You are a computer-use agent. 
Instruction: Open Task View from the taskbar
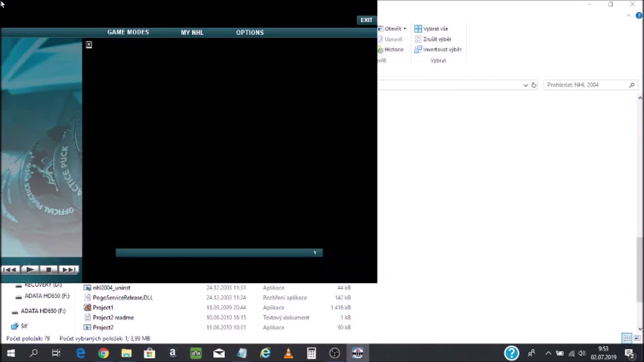pyautogui.click(x=56, y=353)
